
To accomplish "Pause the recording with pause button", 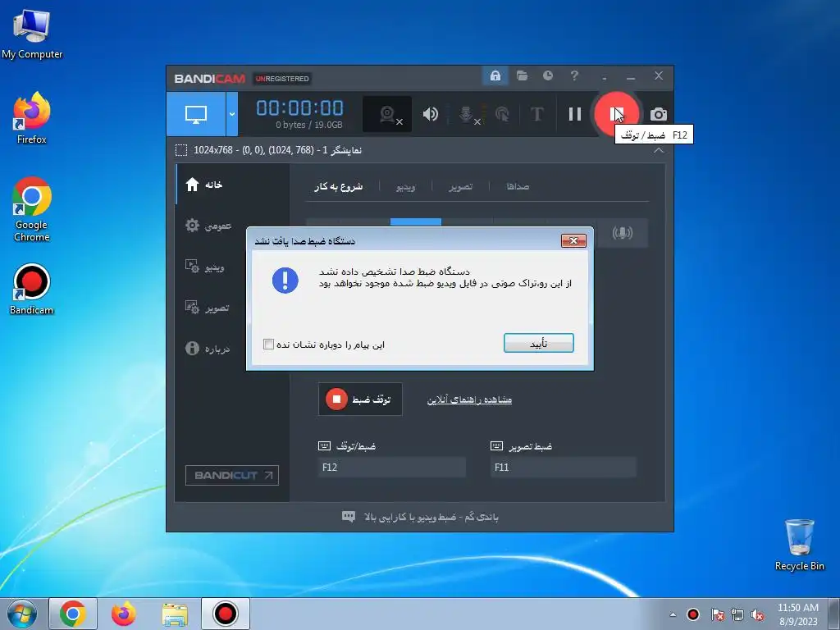I will [575, 114].
